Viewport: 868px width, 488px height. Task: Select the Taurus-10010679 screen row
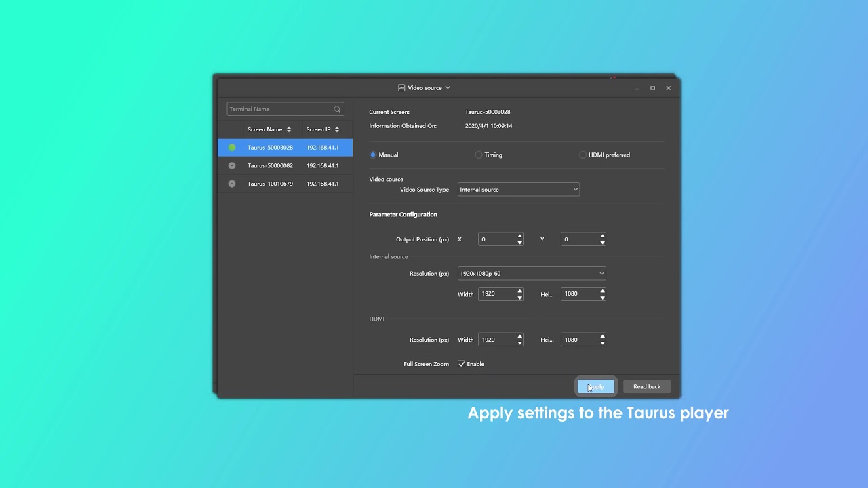click(285, 184)
